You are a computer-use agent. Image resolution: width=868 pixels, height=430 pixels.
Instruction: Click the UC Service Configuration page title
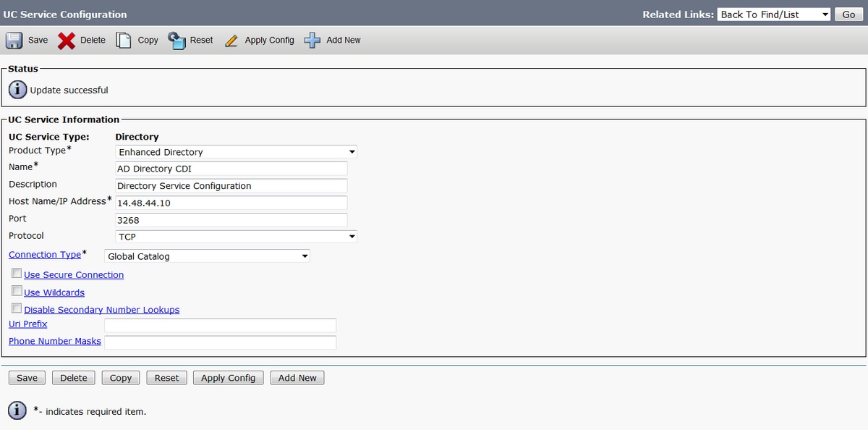64,14
